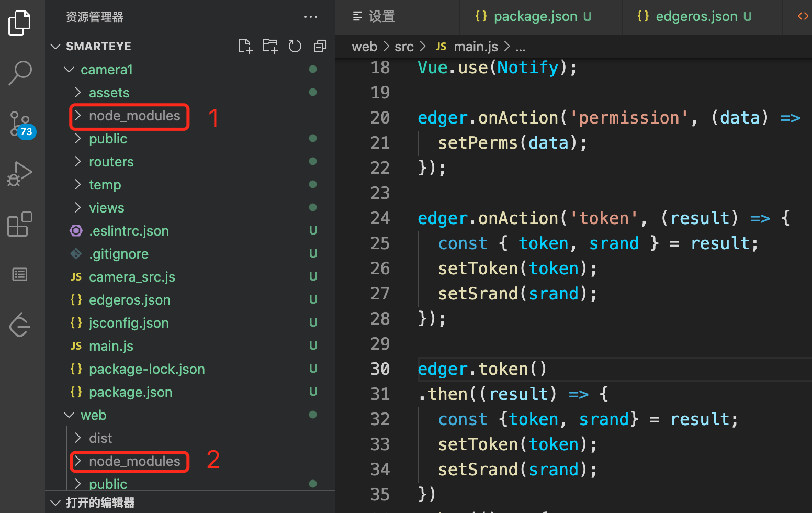Click the .eslintrc.json file icon
Image resolution: width=812 pixels, height=513 pixels.
click(x=76, y=231)
